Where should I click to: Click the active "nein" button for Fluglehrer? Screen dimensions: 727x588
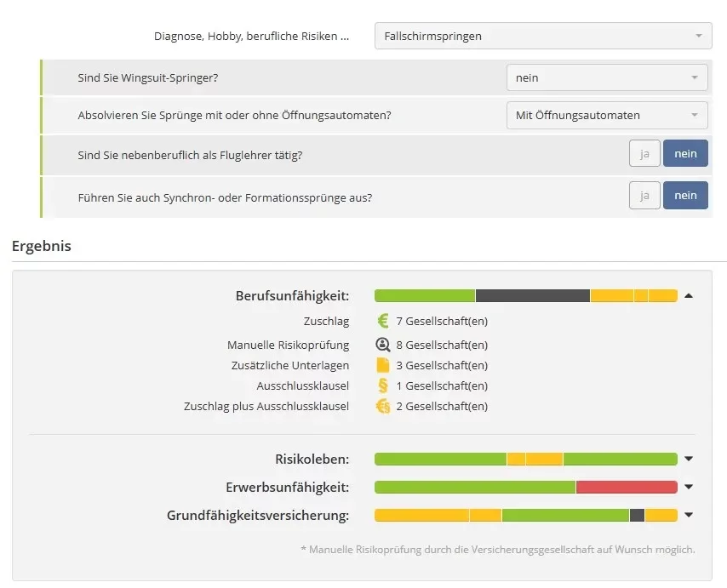685,153
